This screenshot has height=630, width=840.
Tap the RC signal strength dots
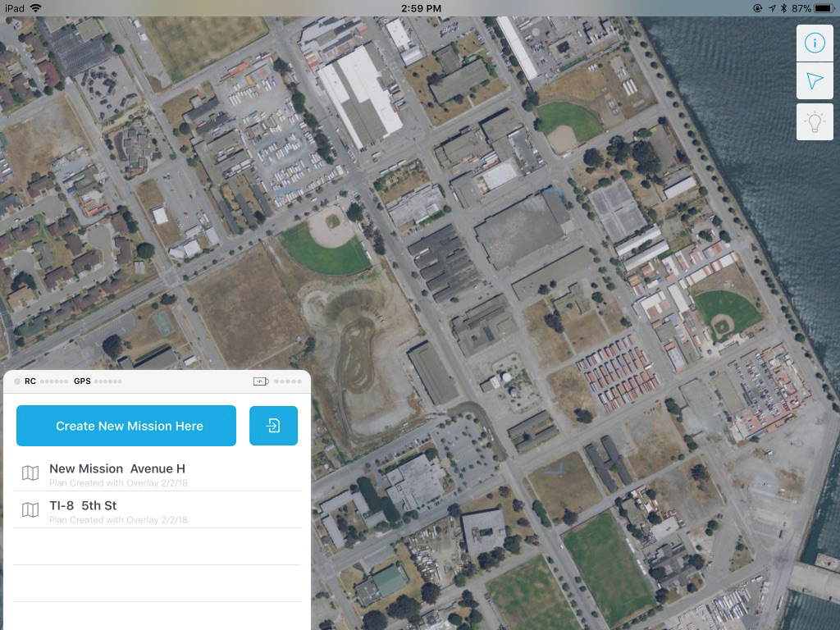(x=53, y=381)
